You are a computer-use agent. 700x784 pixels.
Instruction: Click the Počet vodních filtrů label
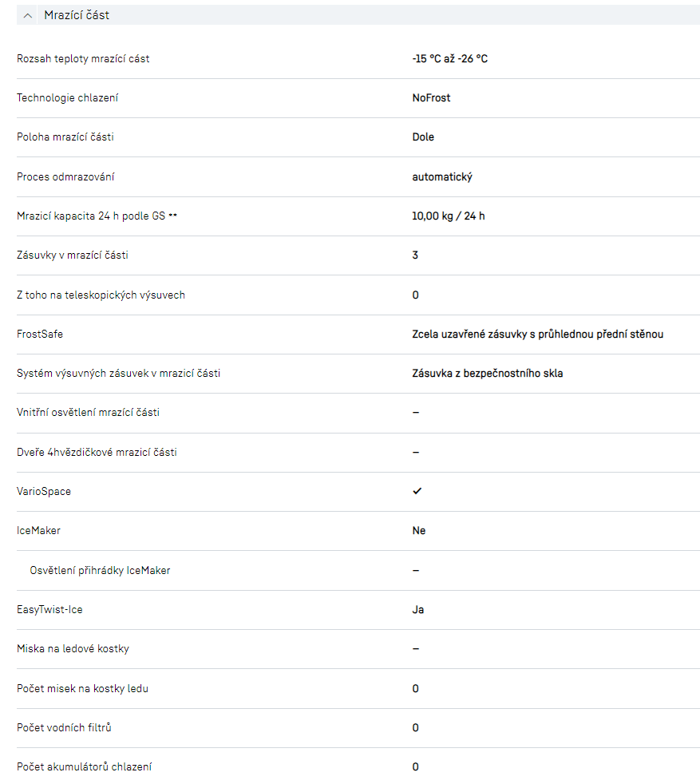[x=69, y=727]
